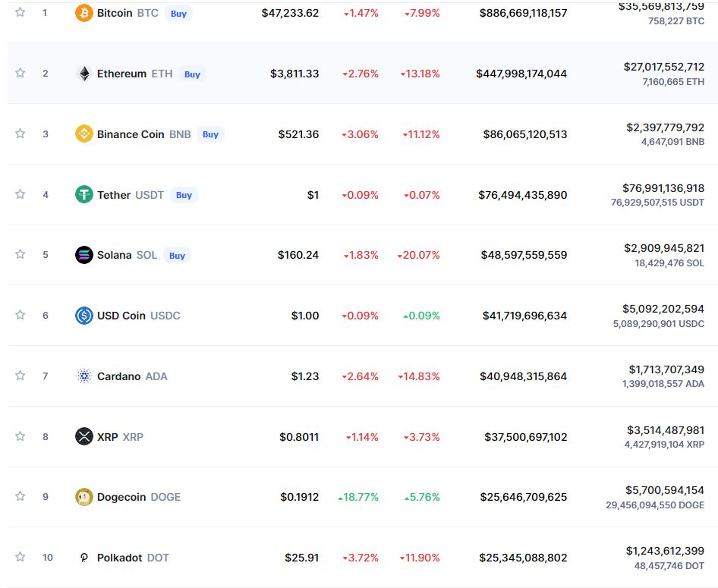Viewport: 718px width, 588px height.
Task: Click the Bitcoin logo icon
Action: [x=84, y=13]
